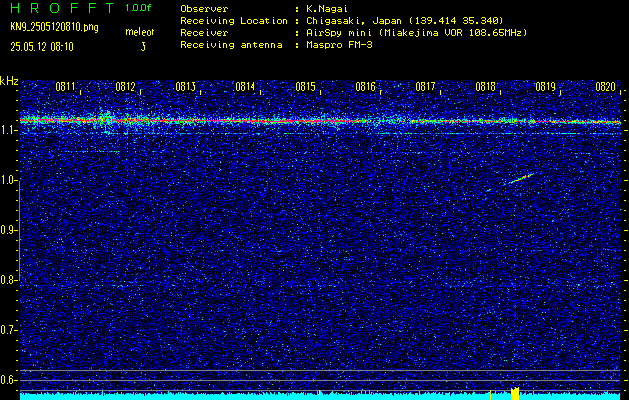Click the 0814 time axis label

click(x=245, y=87)
